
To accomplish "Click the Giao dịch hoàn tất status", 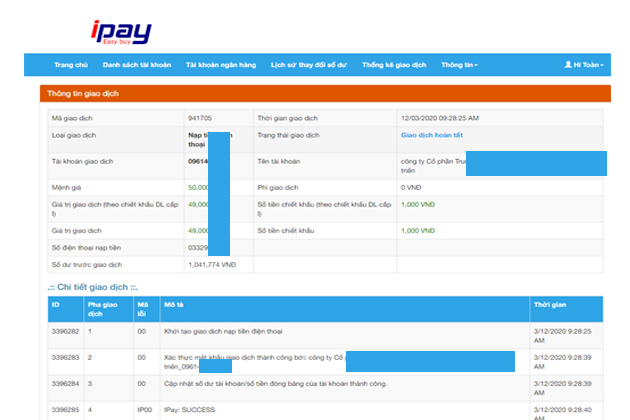I will 432,135.
